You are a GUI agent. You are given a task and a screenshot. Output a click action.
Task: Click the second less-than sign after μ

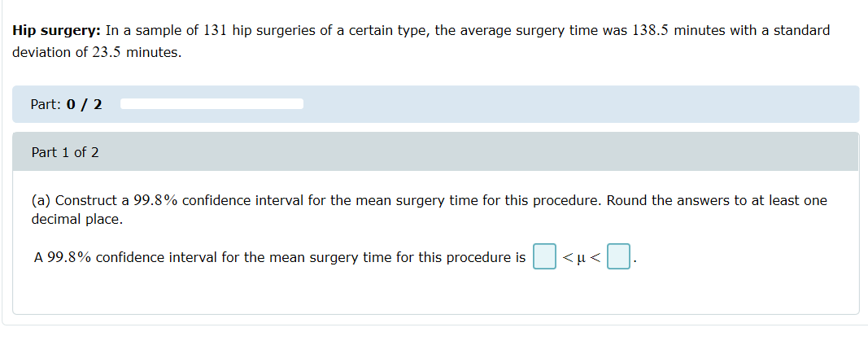pyautogui.click(x=596, y=258)
